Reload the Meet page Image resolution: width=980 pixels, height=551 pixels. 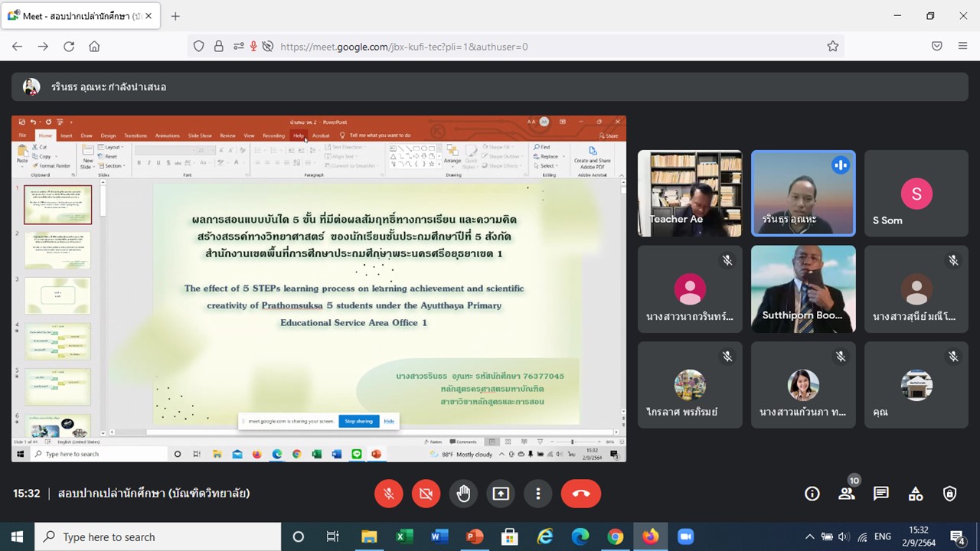pos(69,47)
